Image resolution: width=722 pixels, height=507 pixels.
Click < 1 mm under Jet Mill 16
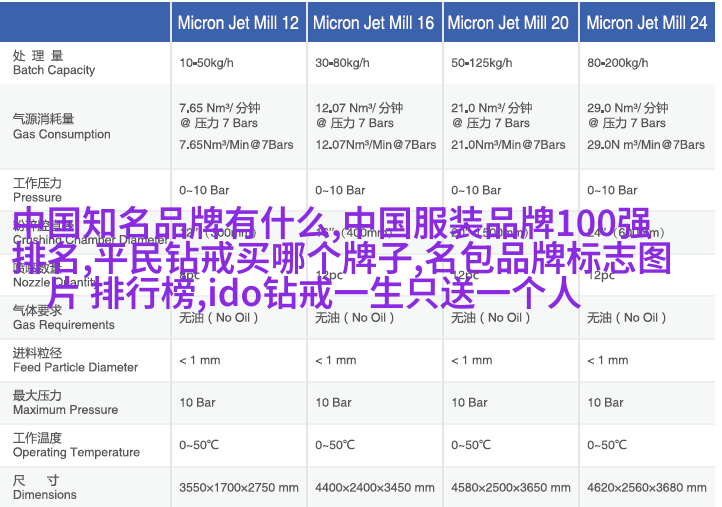[336, 360]
